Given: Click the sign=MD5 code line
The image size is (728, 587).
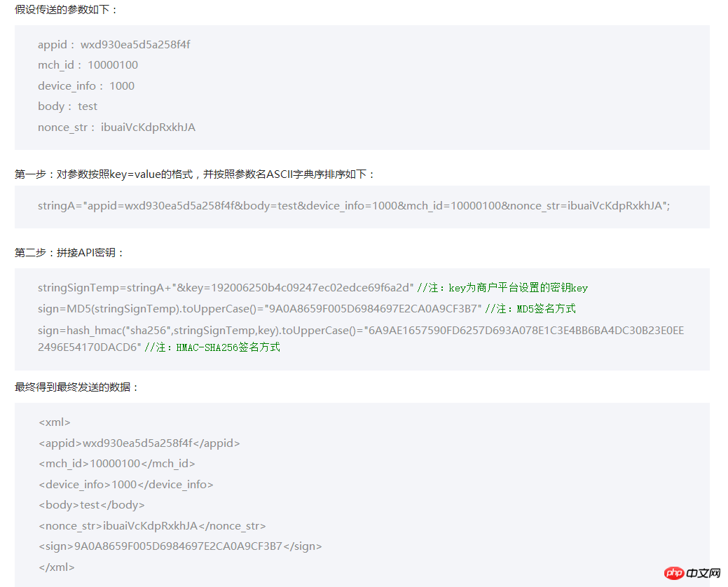Looking at the screenshot, I should point(259,309).
